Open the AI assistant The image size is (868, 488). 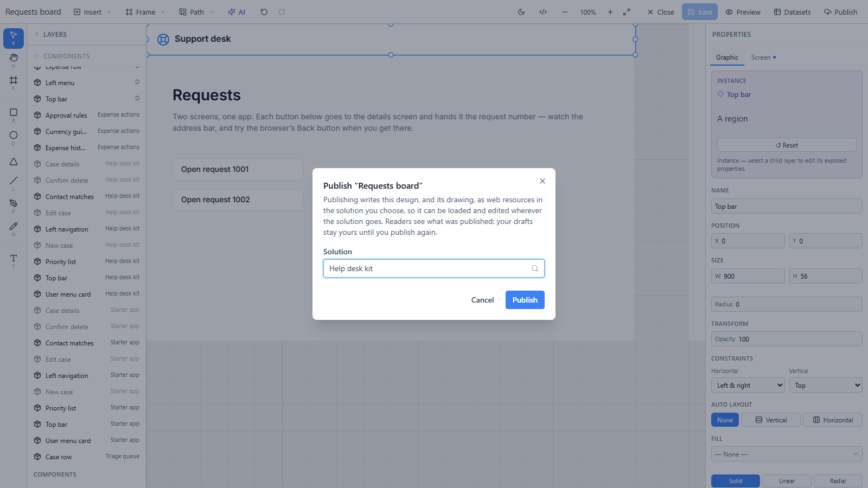pyautogui.click(x=237, y=12)
